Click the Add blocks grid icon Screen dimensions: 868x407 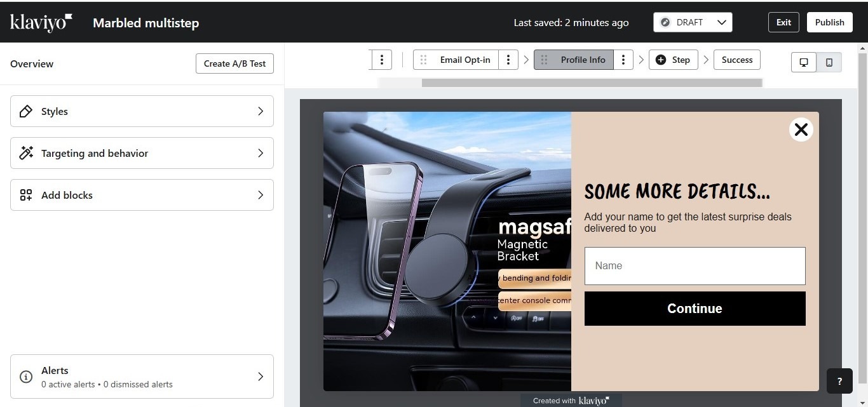click(26, 195)
